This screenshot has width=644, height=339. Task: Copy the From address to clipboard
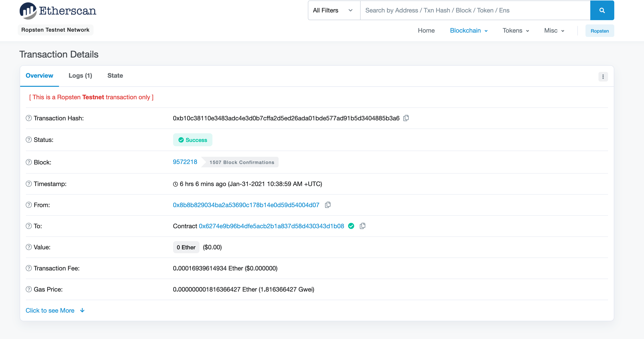coord(328,205)
